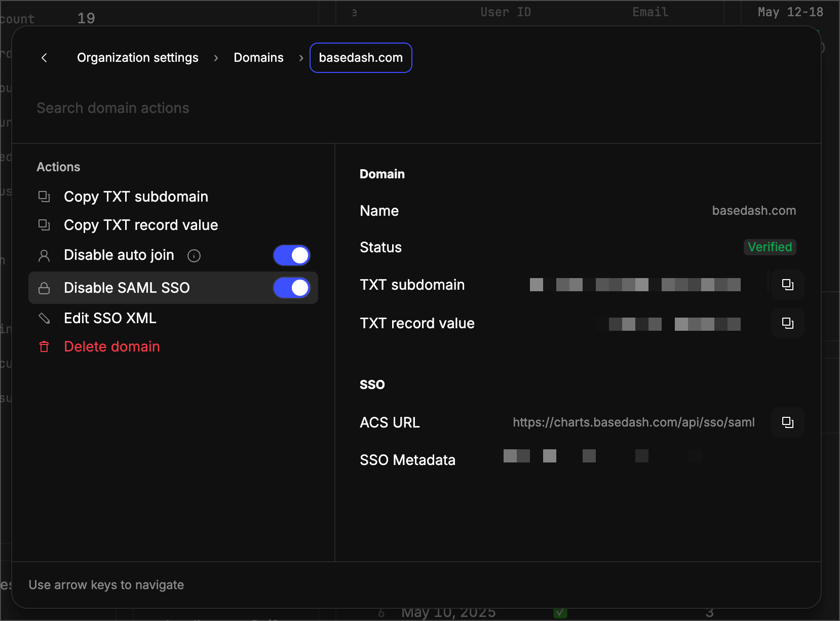The image size is (840, 621).
Task: Click the person icon by Disable auto join
Action: (45, 256)
